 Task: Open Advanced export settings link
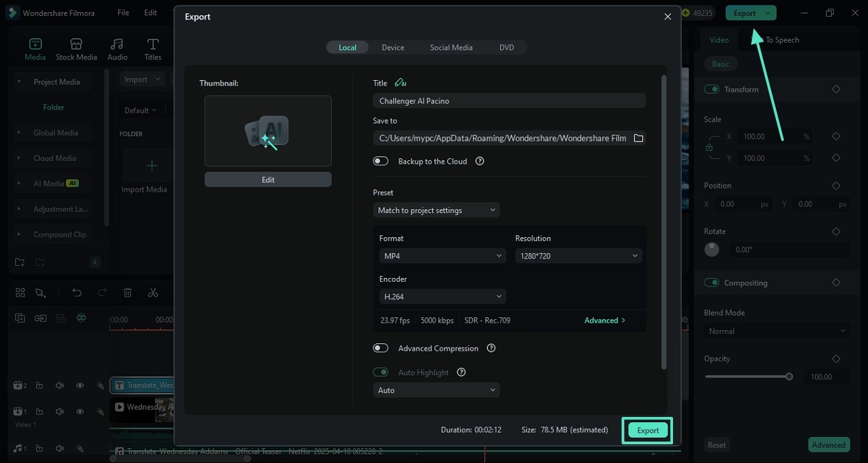(605, 321)
